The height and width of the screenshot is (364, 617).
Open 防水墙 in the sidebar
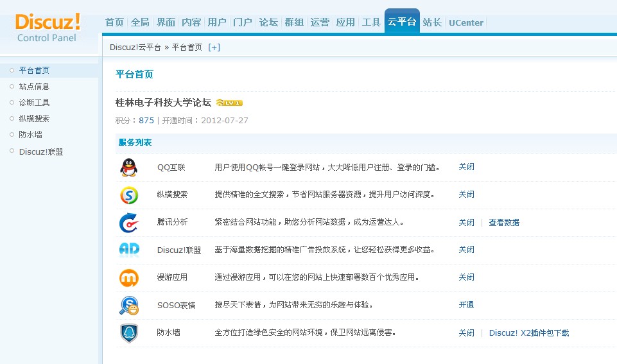click(30, 135)
